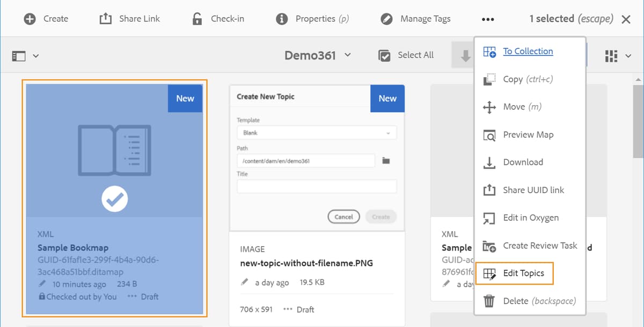This screenshot has width=644, height=327.
Task: Click the To Collection link
Action: click(528, 51)
